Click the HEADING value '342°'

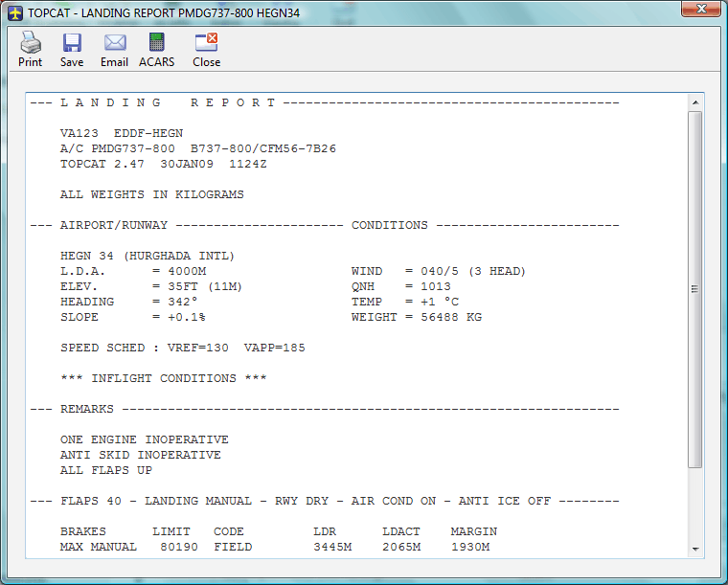[x=183, y=302]
